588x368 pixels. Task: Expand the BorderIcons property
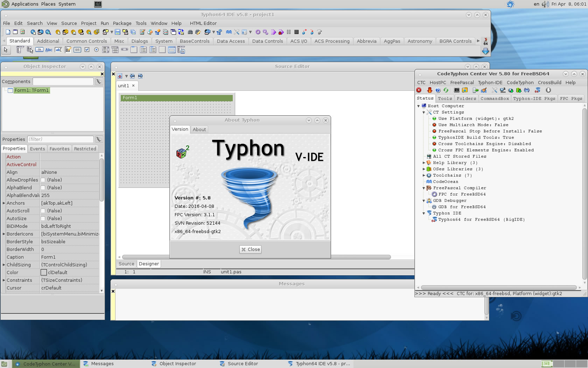pyautogui.click(x=4, y=234)
